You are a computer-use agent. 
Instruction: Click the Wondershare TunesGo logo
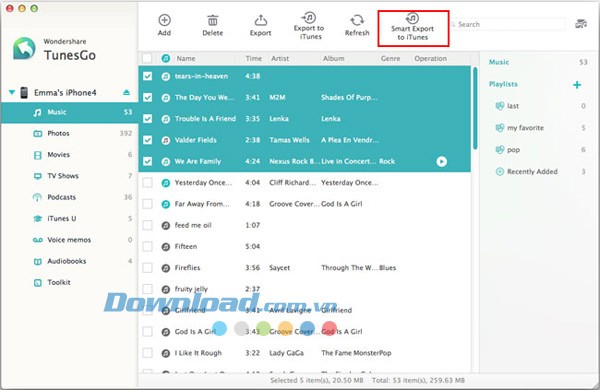tap(24, 49)
